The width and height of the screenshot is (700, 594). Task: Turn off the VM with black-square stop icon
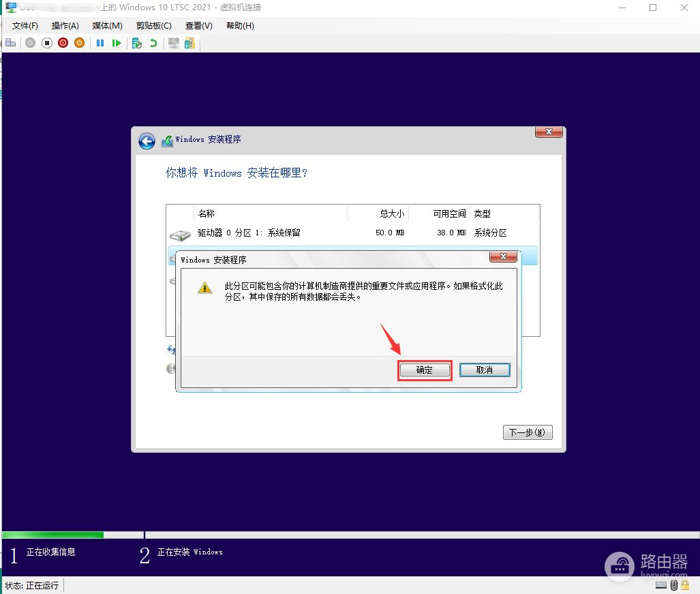[x=47, y=43]
